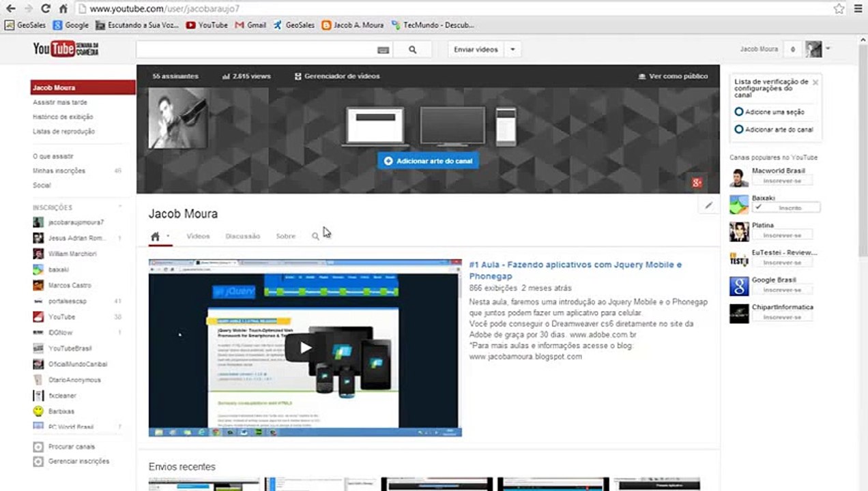The height and width of the screenshot is (491, 868).
Task: Click the browser back arrow
Action: (x=10, y=9)
